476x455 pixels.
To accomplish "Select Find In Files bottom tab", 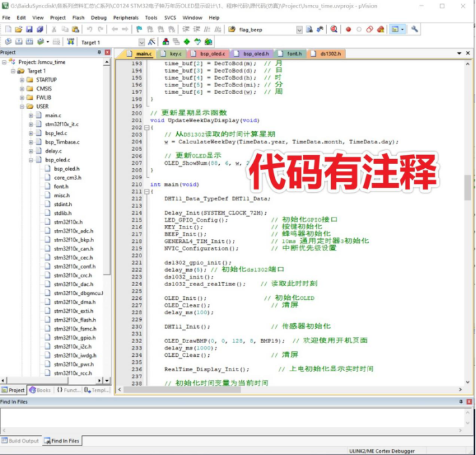I will pyautogui.click(x=61, y=441).
